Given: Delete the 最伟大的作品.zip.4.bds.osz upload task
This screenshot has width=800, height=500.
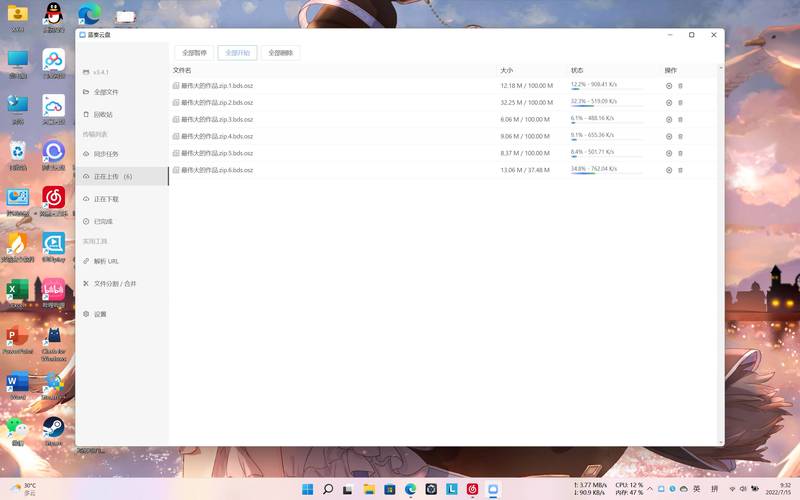Looking at the screenshot, I should 681,137.
